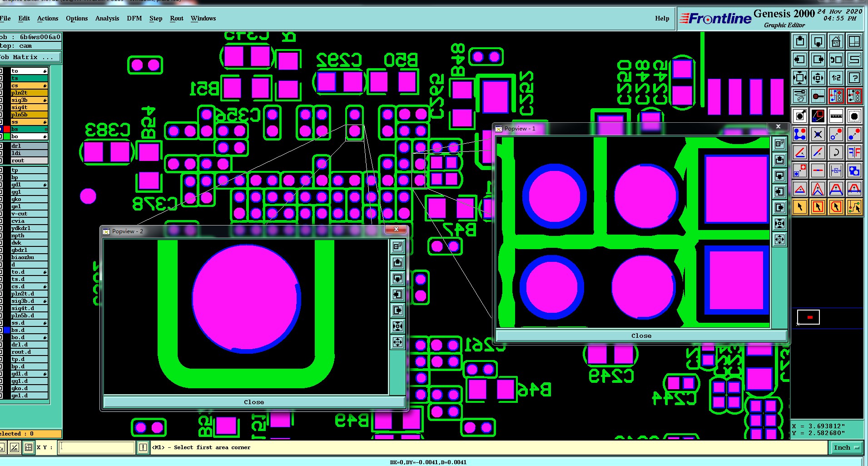This screenshot has height=466, width=868.
Task: Click top icon in Popview 1 side toolbar
Action: click(x=779, y=144)
